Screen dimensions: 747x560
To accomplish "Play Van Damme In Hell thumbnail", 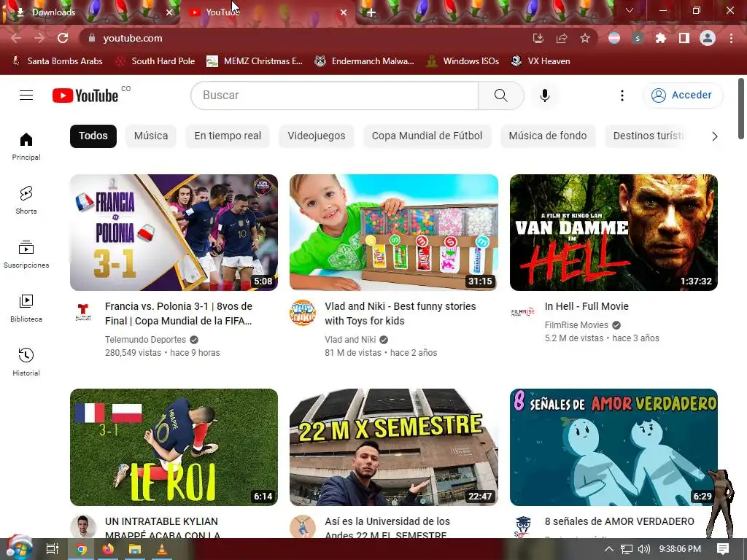I will pyautogui.click(x=614, y=233).
